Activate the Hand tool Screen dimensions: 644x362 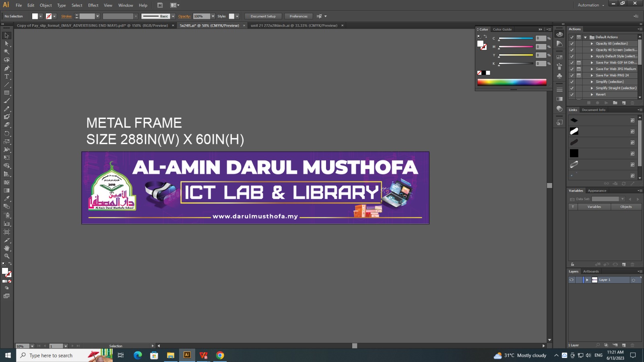pyautogui.click(x=6, y=248)
